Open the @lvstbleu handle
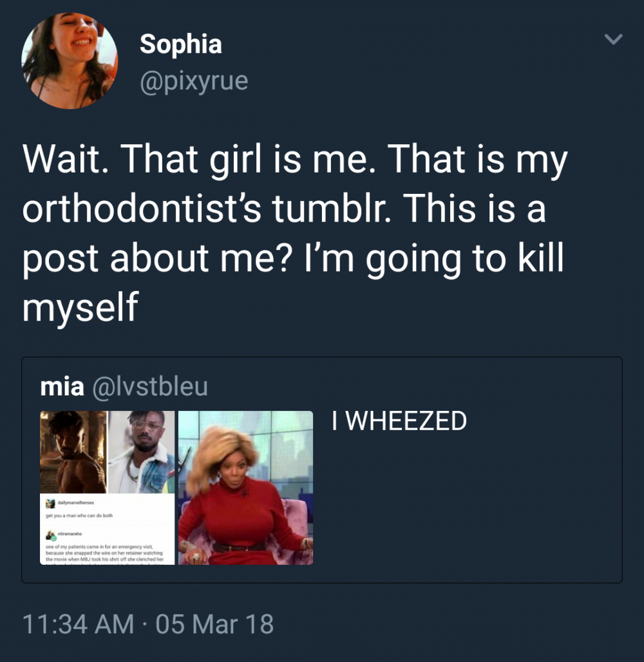Image resolution: width=644 pixels, height=662 pixels. 149,386
